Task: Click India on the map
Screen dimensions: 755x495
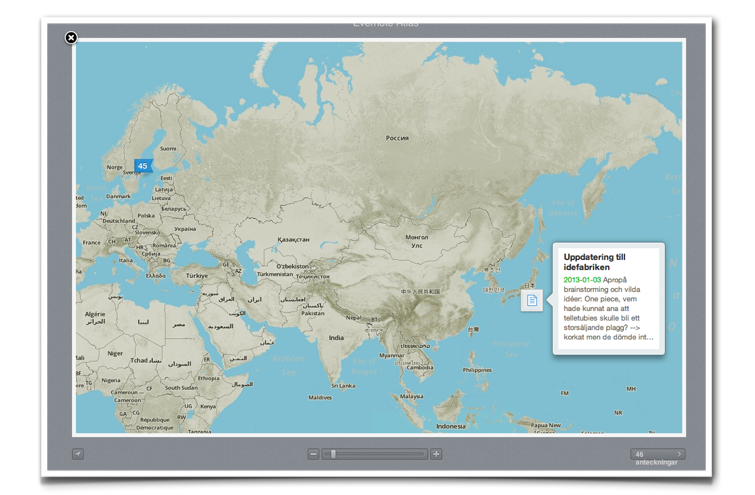Action: coord(336,338)
